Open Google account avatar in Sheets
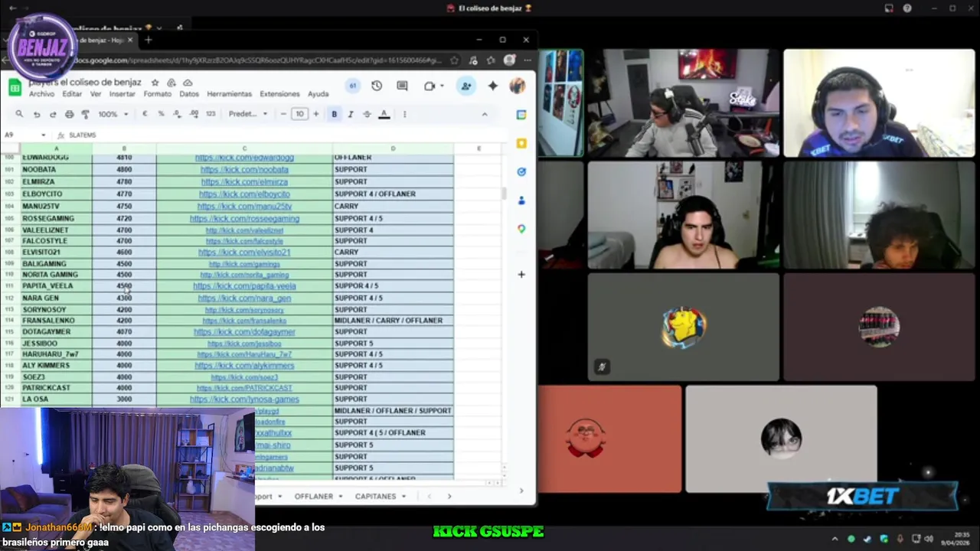 [x=518, y=86]
